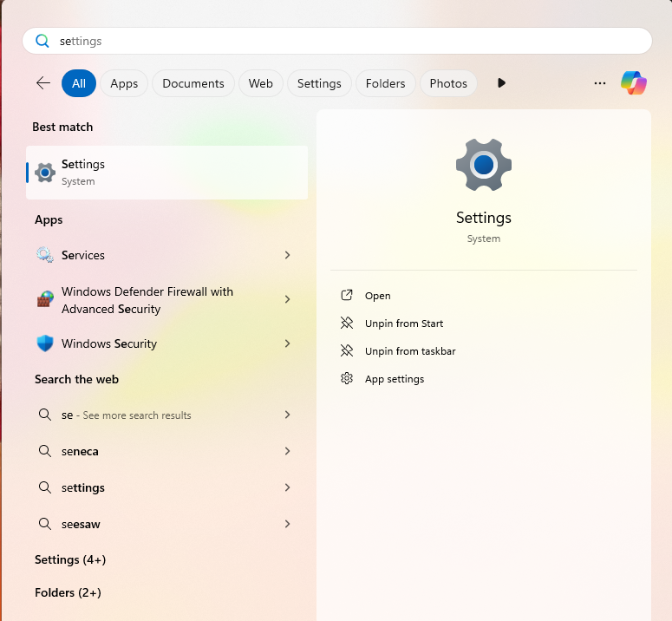This screenshot has height=621, width=672.
Task: Select the seesaw web search suggestion
Action: [81, 524]
